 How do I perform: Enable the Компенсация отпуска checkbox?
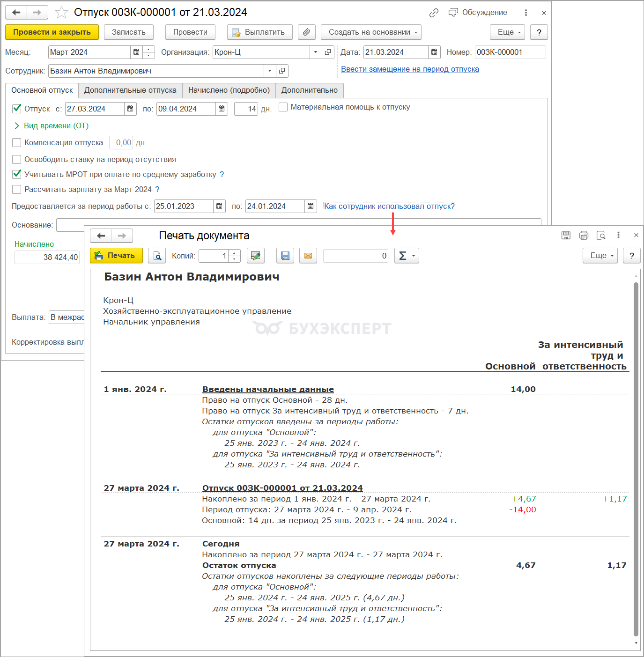[17, 142]
